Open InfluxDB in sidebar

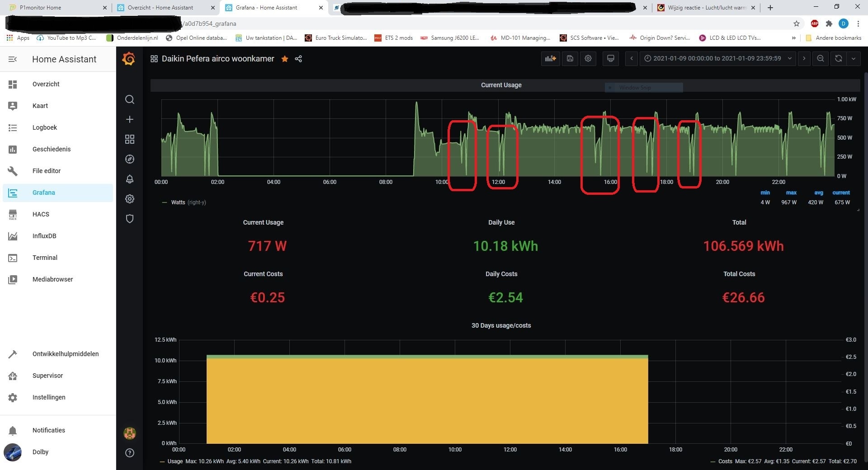pos(58,236)
